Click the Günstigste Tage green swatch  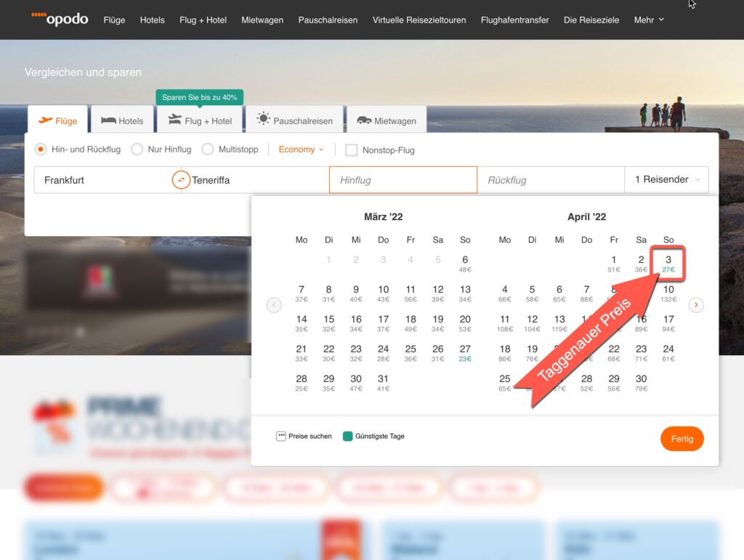click(x=347, y=437)
